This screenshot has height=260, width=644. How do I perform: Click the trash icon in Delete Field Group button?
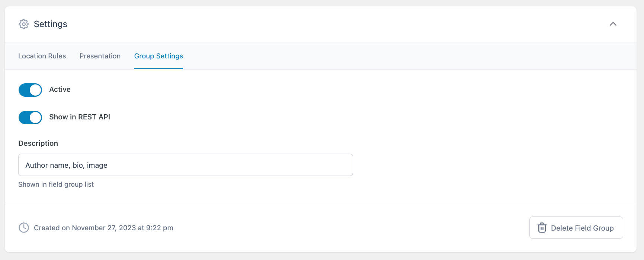point(542,228)
